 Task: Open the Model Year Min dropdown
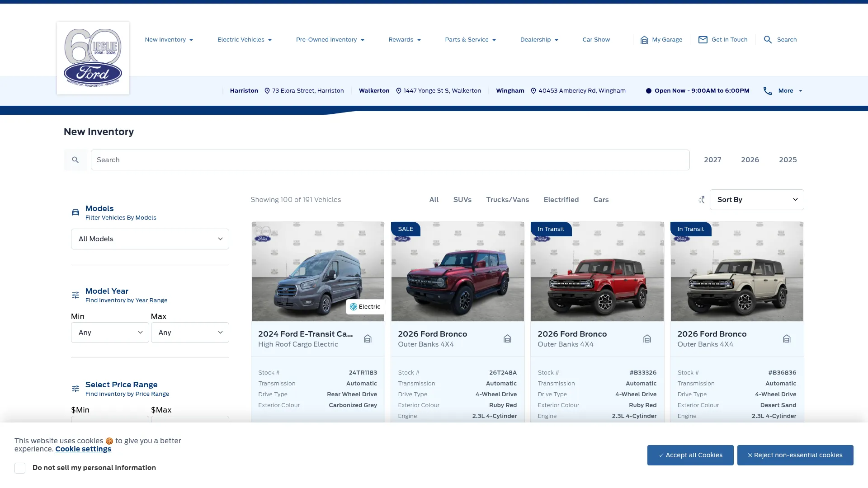[110, 333]
